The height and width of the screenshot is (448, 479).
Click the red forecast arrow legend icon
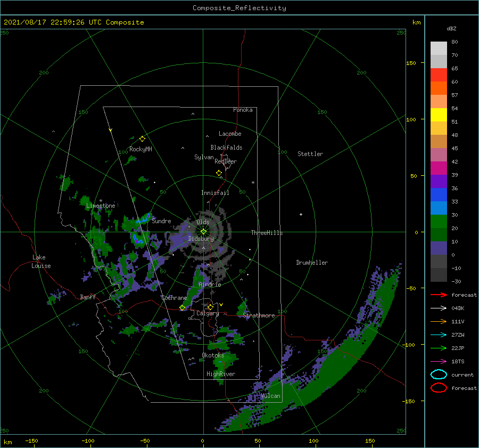click(439, 295)
